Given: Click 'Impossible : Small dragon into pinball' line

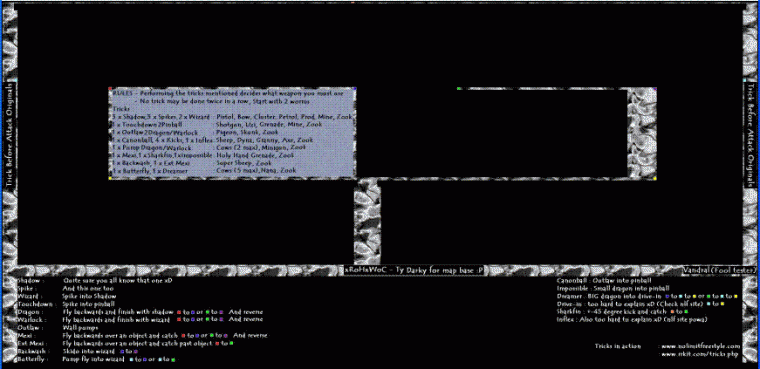Looking at the screenshot, I should [613, 288].
